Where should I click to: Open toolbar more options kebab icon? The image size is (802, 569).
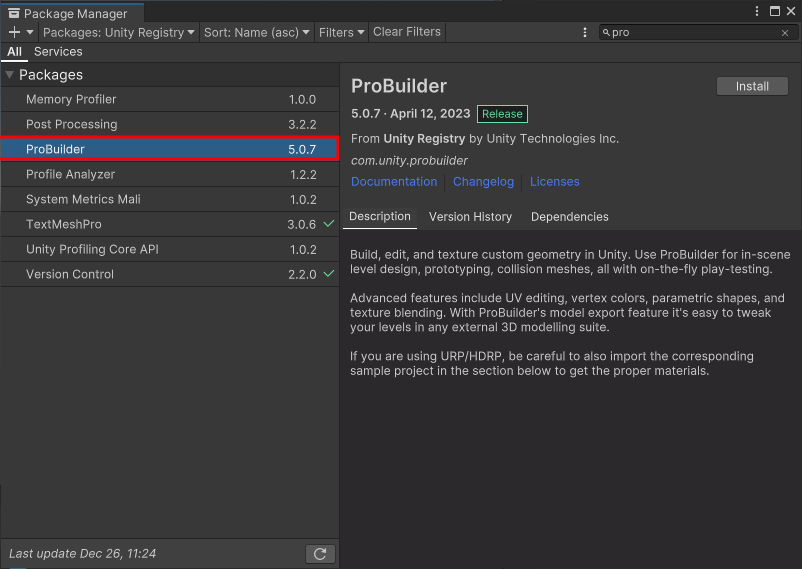click(585, 32)
